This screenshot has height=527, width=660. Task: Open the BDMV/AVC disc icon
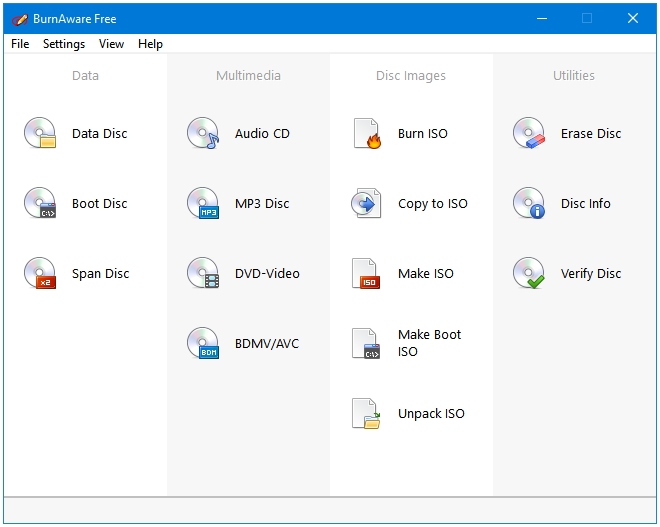(203, 343)
